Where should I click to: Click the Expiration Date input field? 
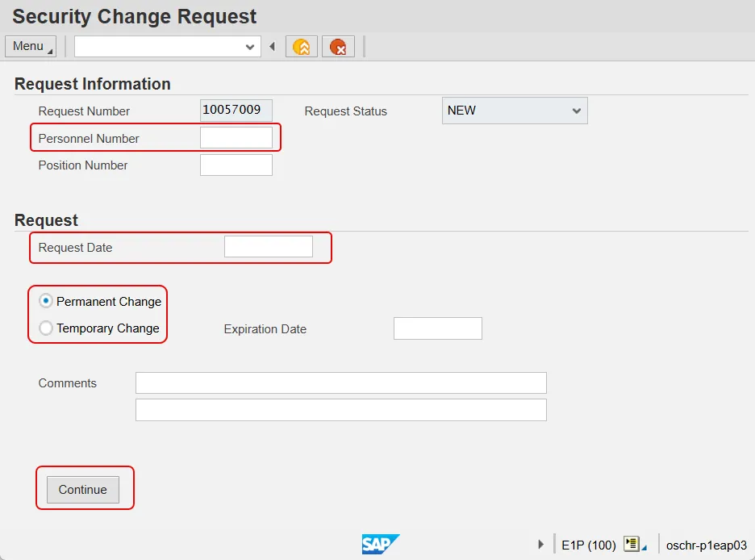coord(437,328)
